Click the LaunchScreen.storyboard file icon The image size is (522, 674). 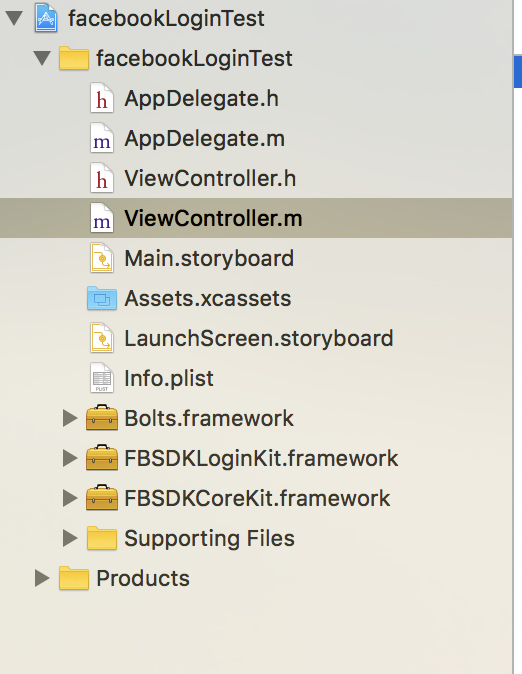click(102, 338)
